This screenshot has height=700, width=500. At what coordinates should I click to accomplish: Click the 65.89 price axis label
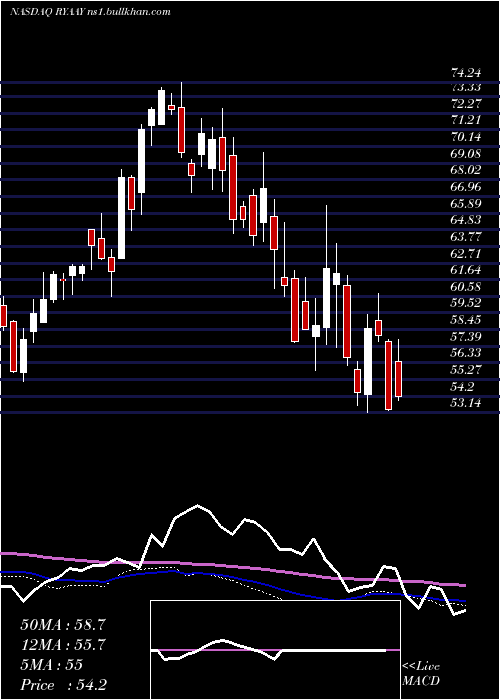(x=466, y=204)
